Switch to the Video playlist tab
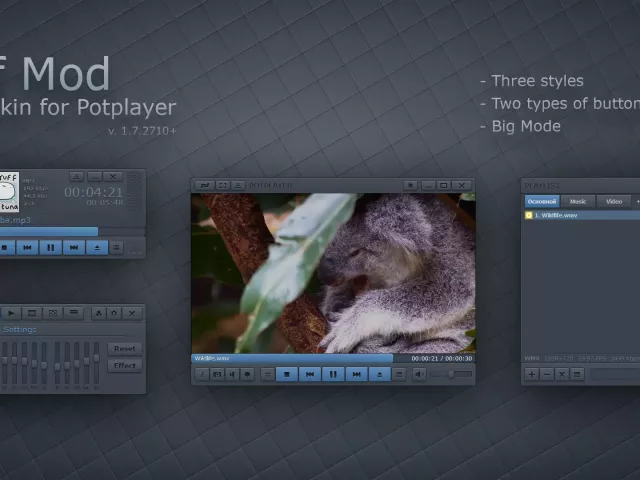Screen dimensions: 640x480 [613, 201]
